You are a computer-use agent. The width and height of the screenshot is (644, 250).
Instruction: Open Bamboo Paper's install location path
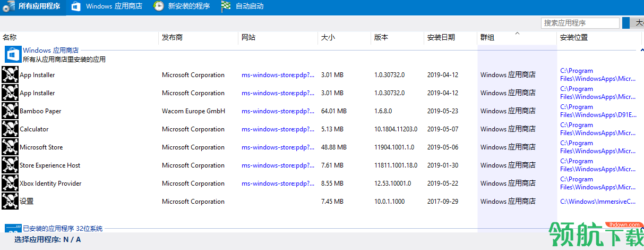coord(598,111)
